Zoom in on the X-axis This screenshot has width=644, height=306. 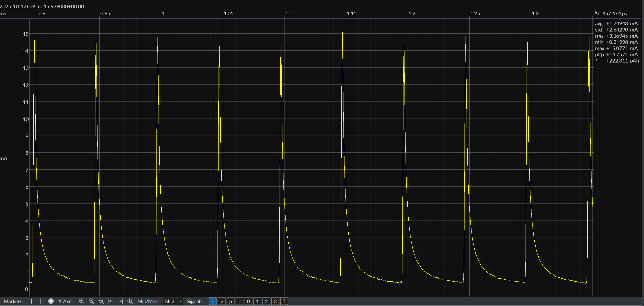pos(82,301)
